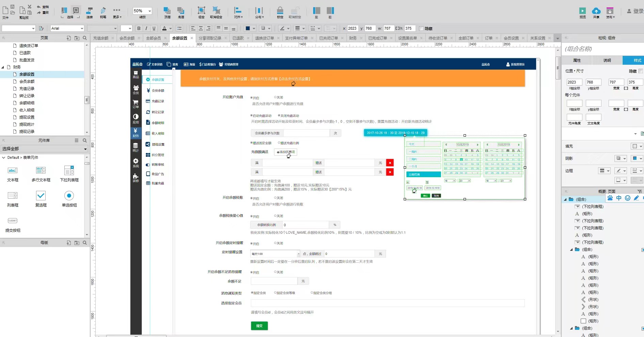Open the format painter icon next to style box
Screen dimensions: 644x337
tap(41, 28)
